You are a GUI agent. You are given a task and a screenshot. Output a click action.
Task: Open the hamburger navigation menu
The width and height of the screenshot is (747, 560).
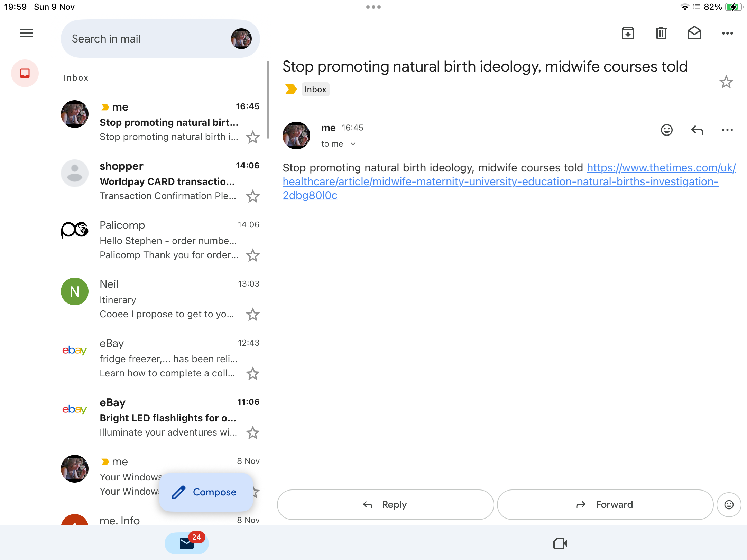click(x=26, y=34)
